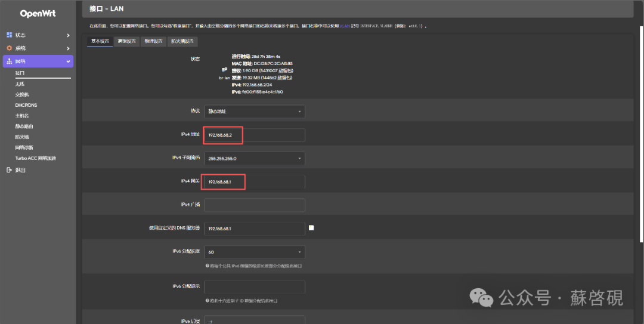Click the received 1.90 GB statistic
This screenshot has height=324, width=644.
point(262,71)
